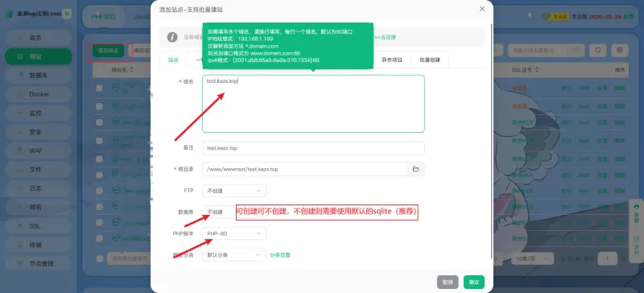Open 日志 in the left sidebar
The image size is (644, 293).
[x=38, y=188]
